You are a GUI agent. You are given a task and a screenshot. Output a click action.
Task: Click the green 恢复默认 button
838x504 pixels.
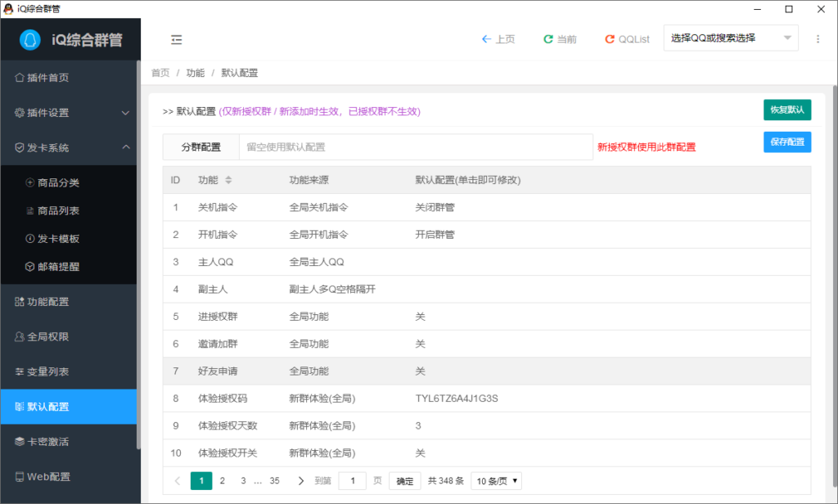click(787, 109)
